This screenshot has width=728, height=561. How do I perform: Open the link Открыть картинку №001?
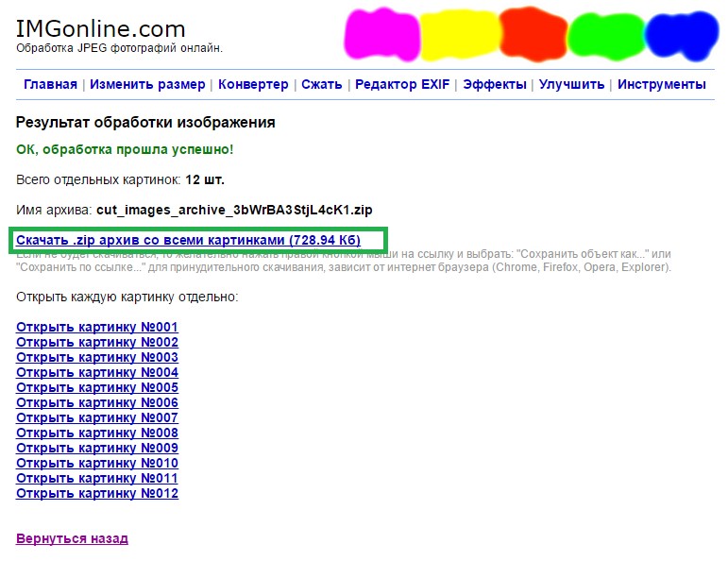(97, 328)
